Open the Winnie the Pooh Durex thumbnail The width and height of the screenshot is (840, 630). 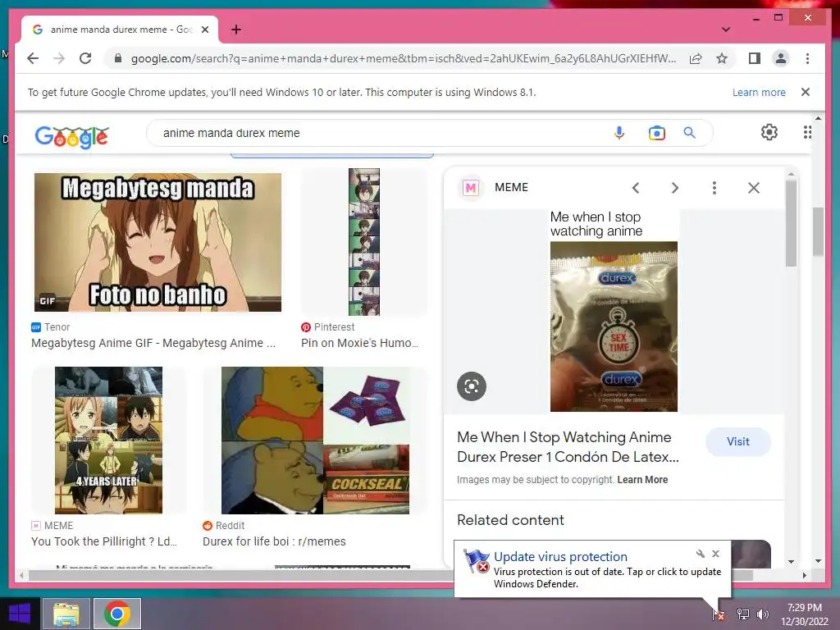[x=315, y=441]
